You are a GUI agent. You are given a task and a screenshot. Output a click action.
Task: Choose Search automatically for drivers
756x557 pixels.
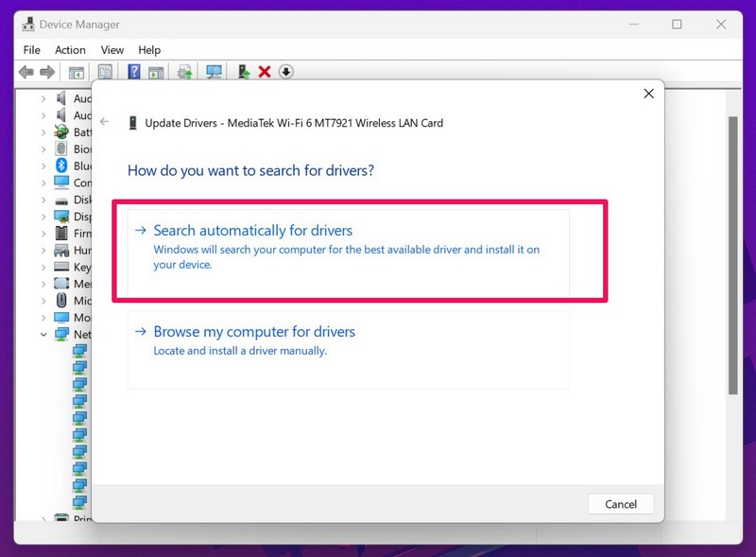252,231
